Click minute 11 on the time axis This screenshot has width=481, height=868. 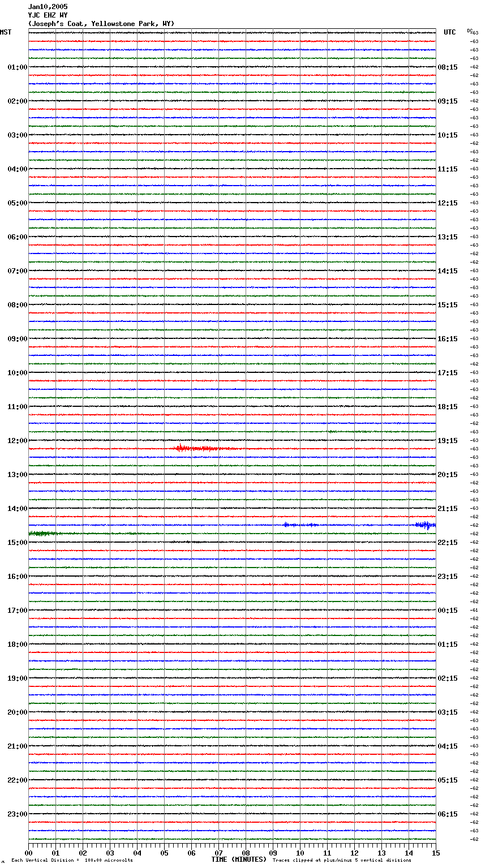(x=327, y=853)
